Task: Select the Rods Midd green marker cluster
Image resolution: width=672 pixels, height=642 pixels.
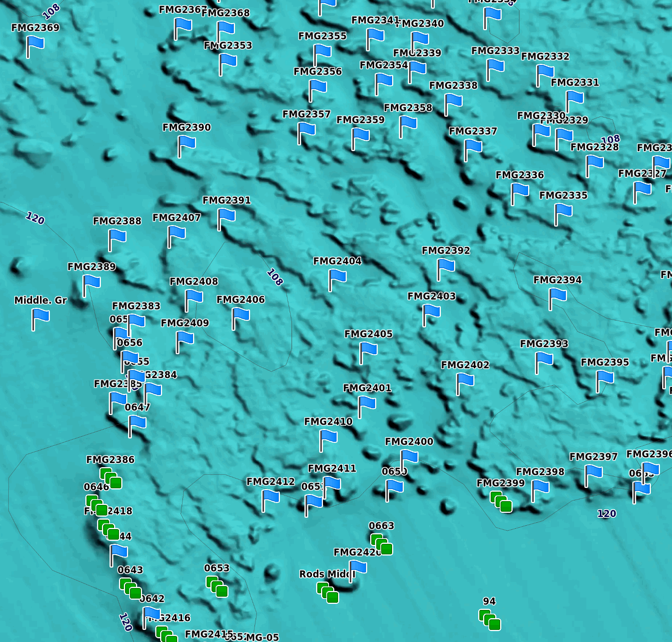Action: (x=328, y=593)
